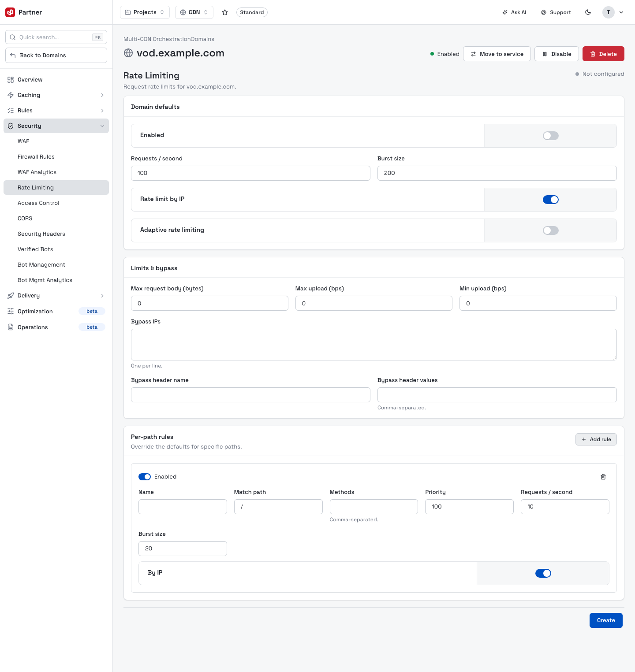This screenshot has height=672, width=635.
Task: Toggle Adaptive rate limiting switch
Action: click(x=551, y=230)
